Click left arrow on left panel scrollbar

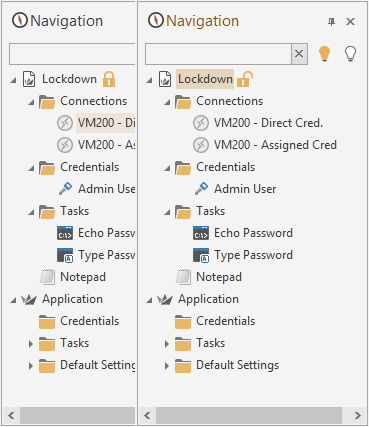pyautogui.click(x=11, y=415)
